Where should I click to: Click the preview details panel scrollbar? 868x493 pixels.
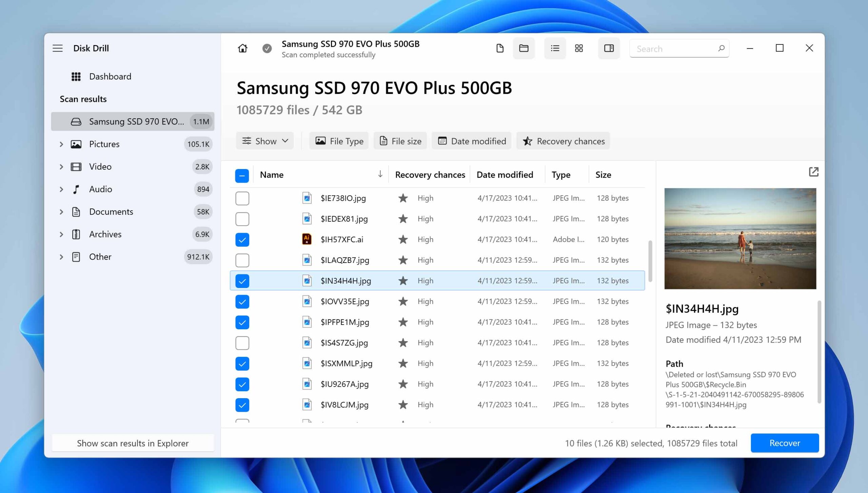point(819,351)
